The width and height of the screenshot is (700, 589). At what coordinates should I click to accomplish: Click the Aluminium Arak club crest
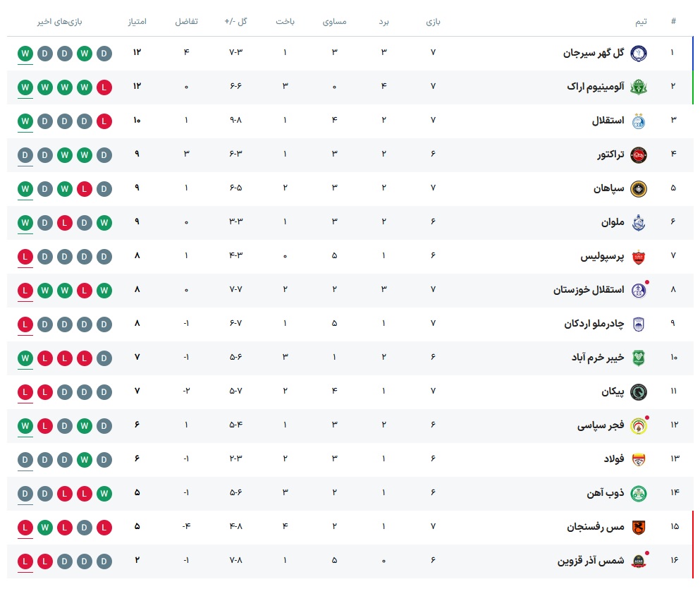pyautogui.click(x=637, y=87)
